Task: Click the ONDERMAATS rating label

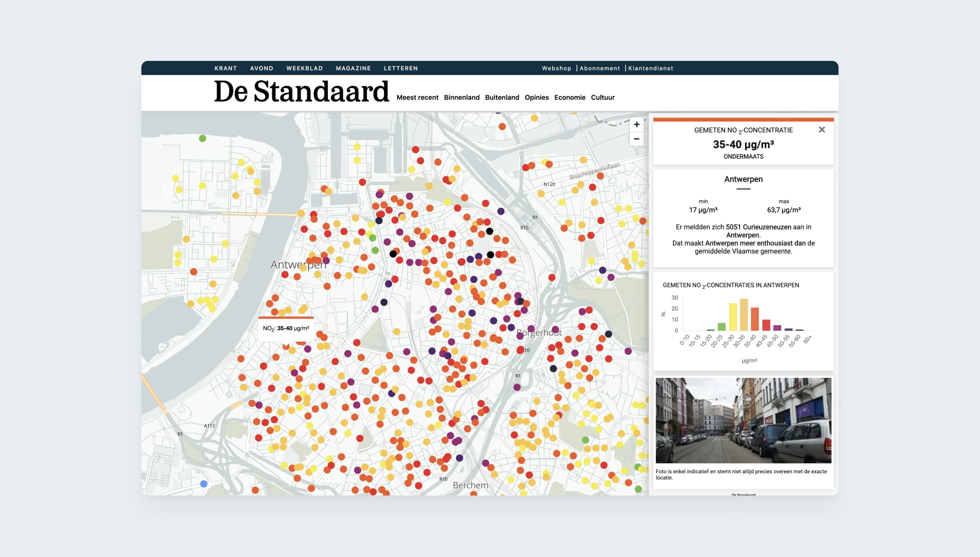Action: pyautogui.click(x=744, y=156)
